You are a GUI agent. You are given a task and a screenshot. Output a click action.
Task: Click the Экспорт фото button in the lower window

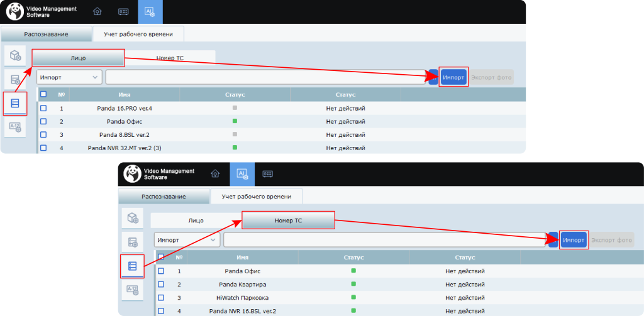click(611, 240)
